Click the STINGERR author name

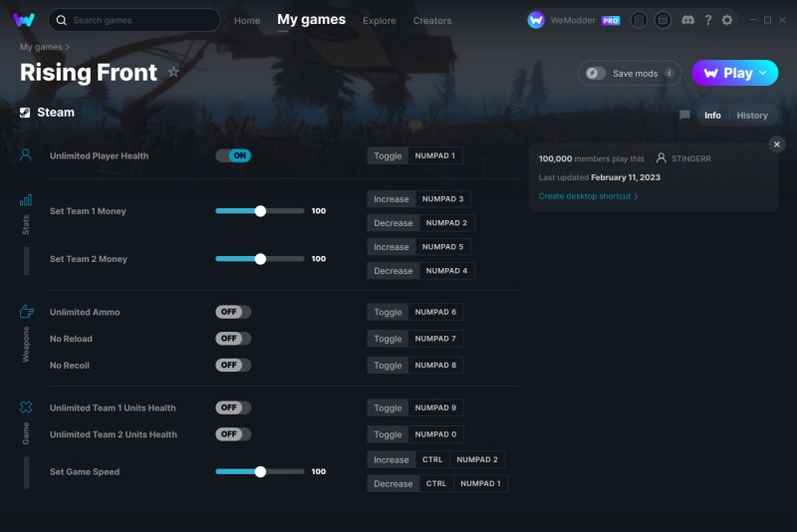point(690,158)
